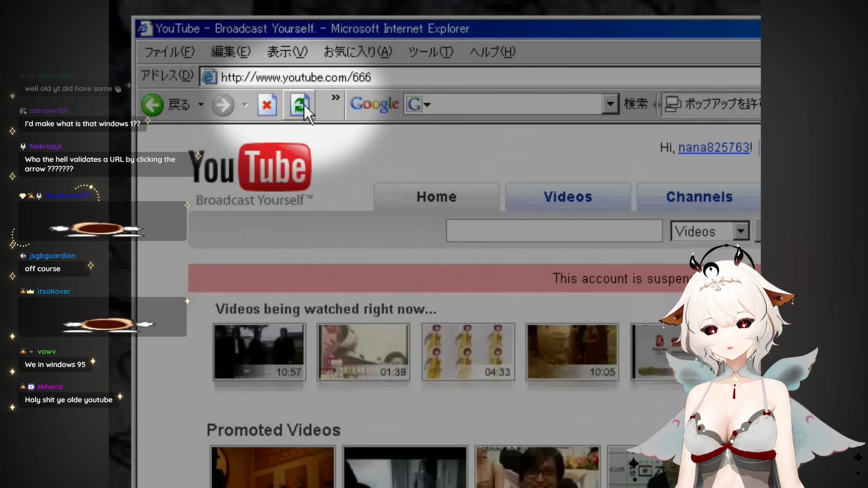Switch to the Home tab
868x488 pixels.
437,197
